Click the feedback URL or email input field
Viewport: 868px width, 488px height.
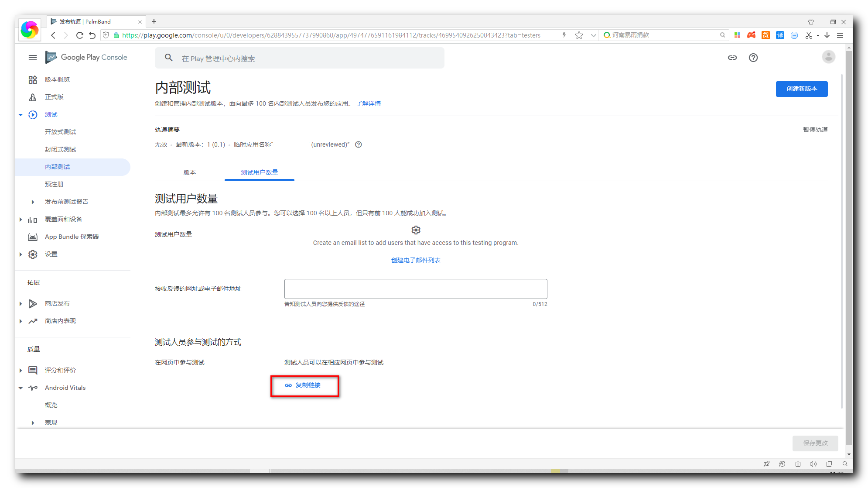point(416,289)
